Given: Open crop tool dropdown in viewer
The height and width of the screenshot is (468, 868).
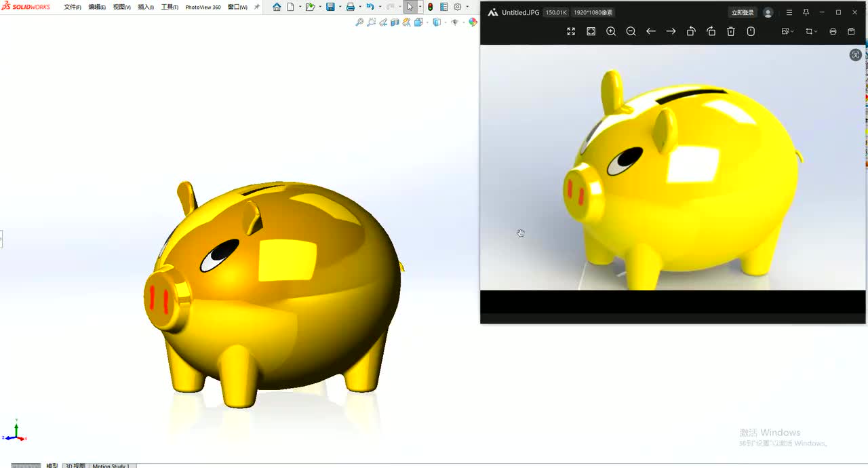Looking at the screenshot, I should pyautogui.click(x=811, y=31).
